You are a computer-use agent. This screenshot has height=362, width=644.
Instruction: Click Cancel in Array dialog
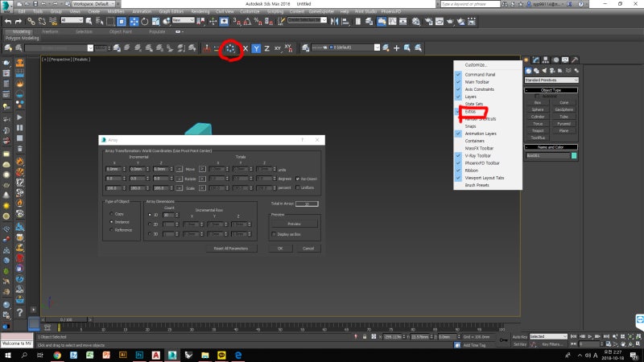click(308, 249)
